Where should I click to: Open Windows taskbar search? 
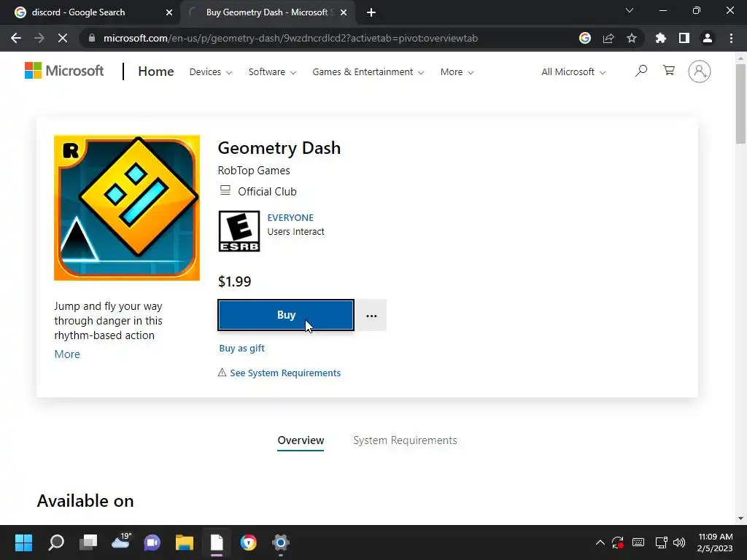click(x=56, y=542)
